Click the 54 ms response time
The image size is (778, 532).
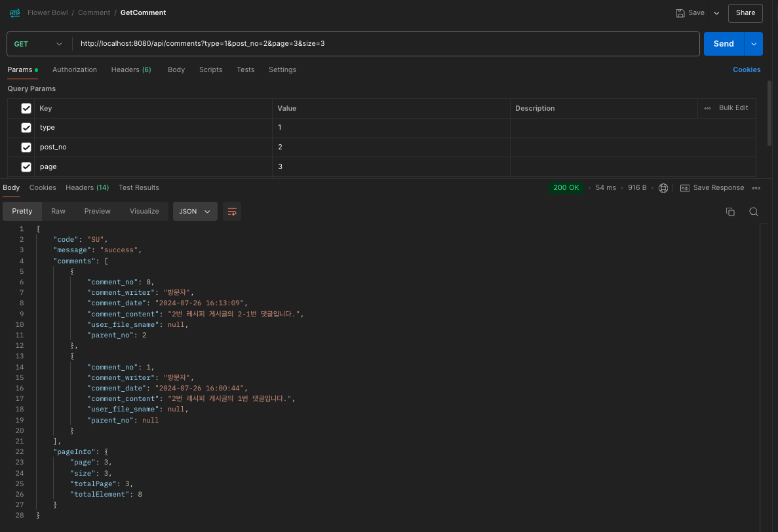click(606, 187)
